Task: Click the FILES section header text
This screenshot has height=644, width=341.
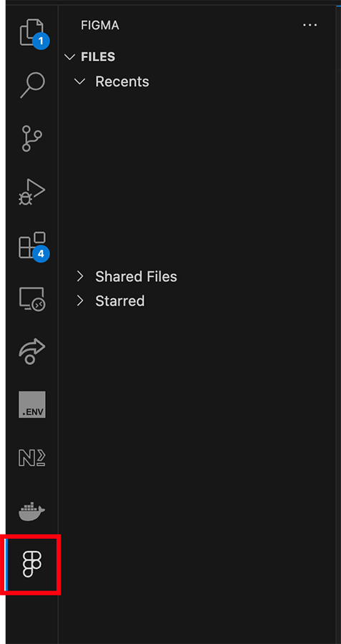Action: [98, 57]
